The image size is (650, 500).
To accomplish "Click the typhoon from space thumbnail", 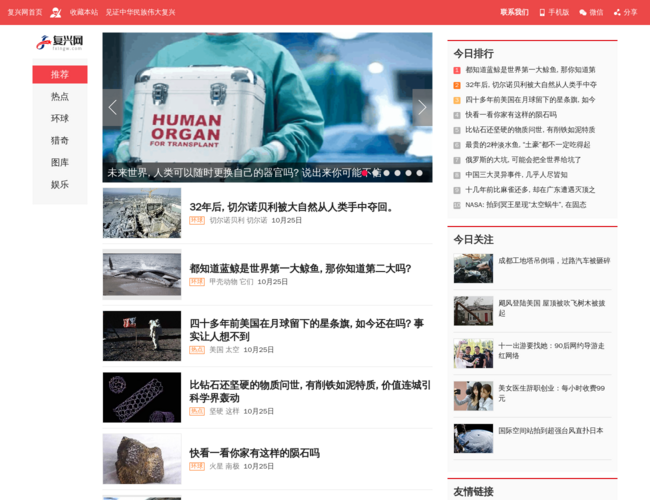I will pyautogui.click(x=473, y=439).
